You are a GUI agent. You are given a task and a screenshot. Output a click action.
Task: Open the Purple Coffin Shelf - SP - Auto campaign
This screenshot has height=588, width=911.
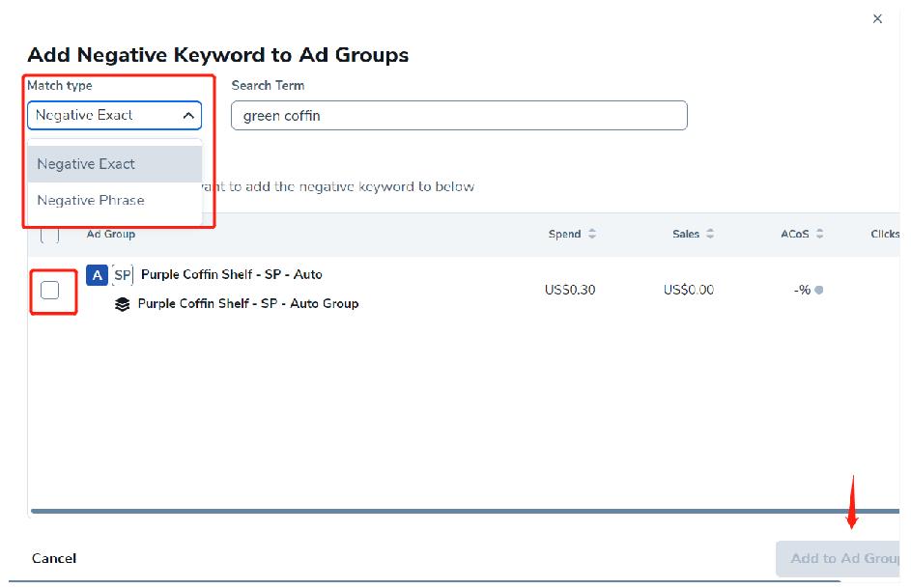tap(232, 275)
